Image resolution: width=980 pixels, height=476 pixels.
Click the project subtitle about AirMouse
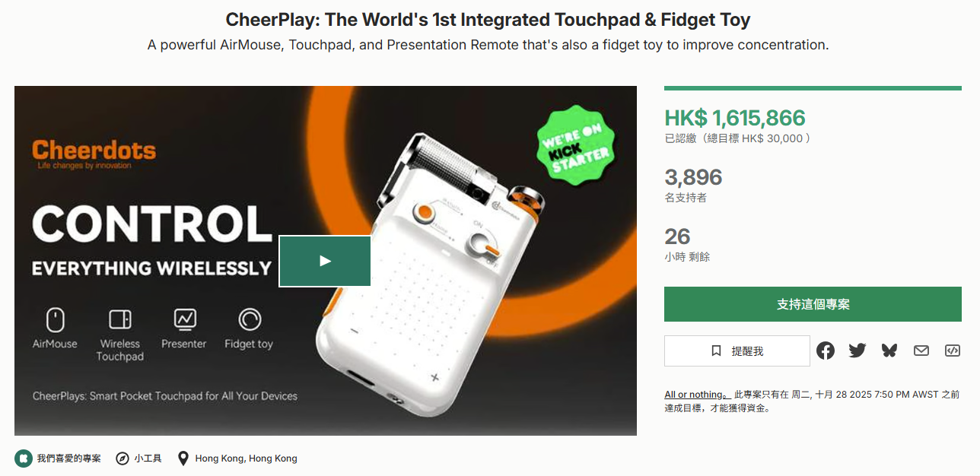(488, 45)
